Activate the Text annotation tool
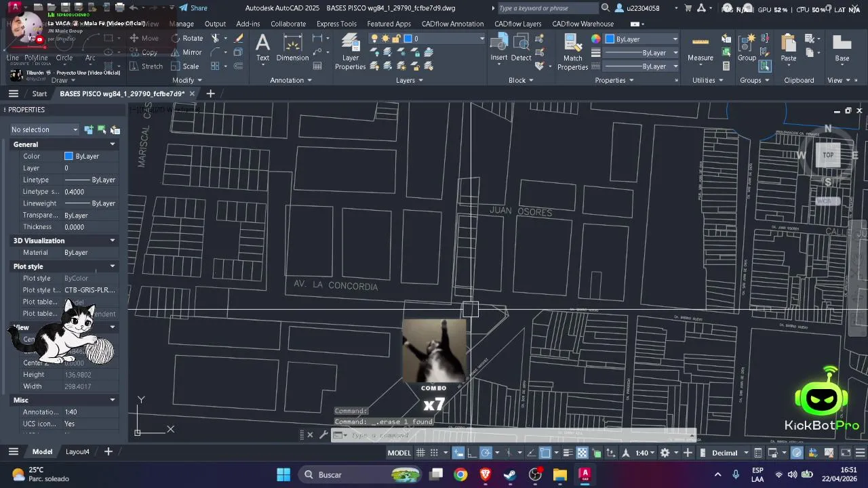 pos(262,49)
